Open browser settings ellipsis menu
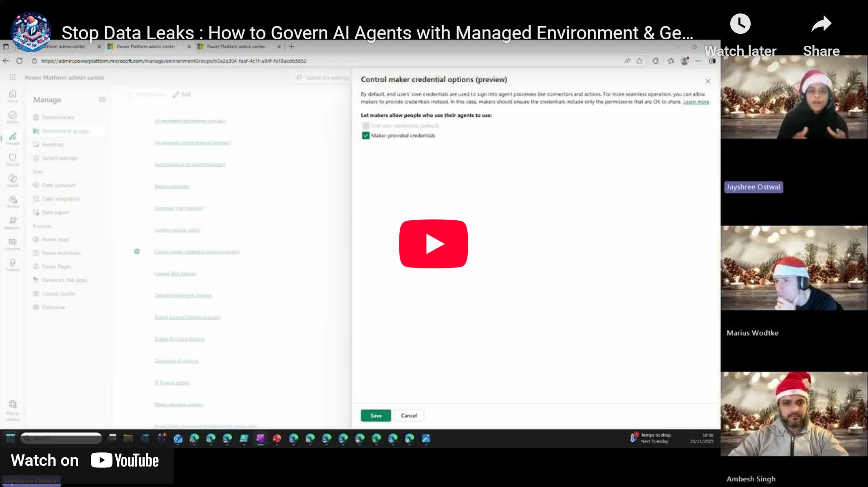Screen dimensions: 868x487 698,61
